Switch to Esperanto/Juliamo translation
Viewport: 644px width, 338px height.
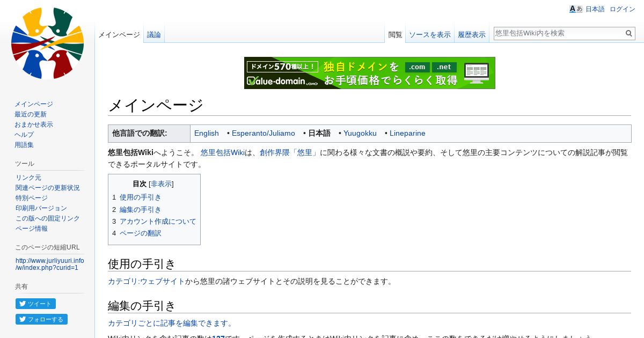pos(264,133)
